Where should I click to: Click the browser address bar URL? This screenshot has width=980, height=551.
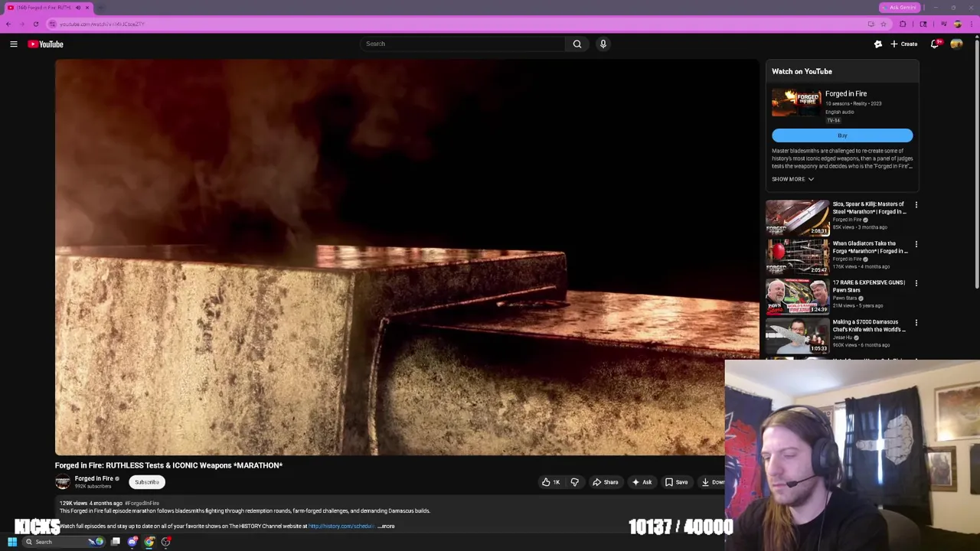[x=102, y=24]
